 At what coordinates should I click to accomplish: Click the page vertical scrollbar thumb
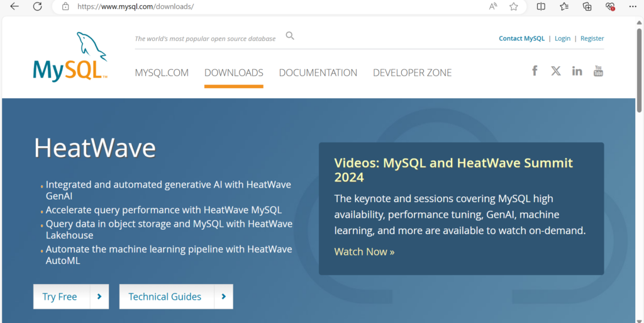coord(640,70)
